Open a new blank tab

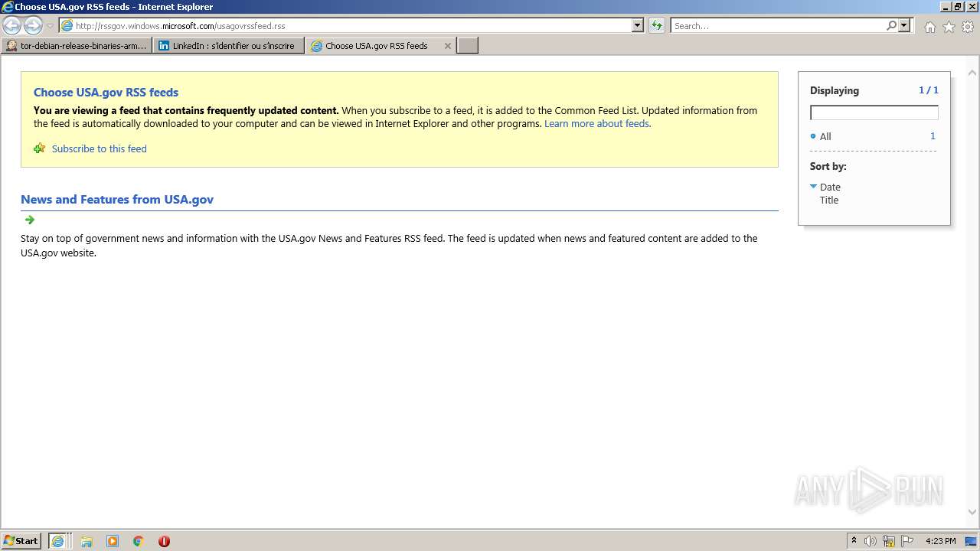[x=468, y=46]
